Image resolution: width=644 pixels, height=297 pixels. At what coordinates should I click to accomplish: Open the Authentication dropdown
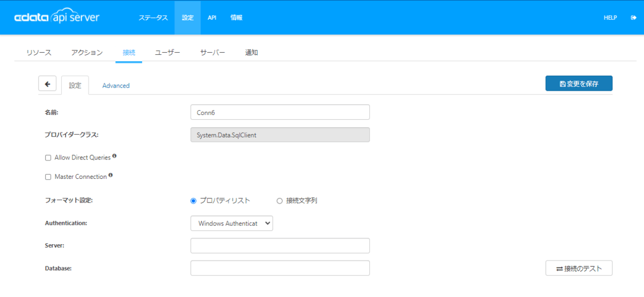(231, 223)
